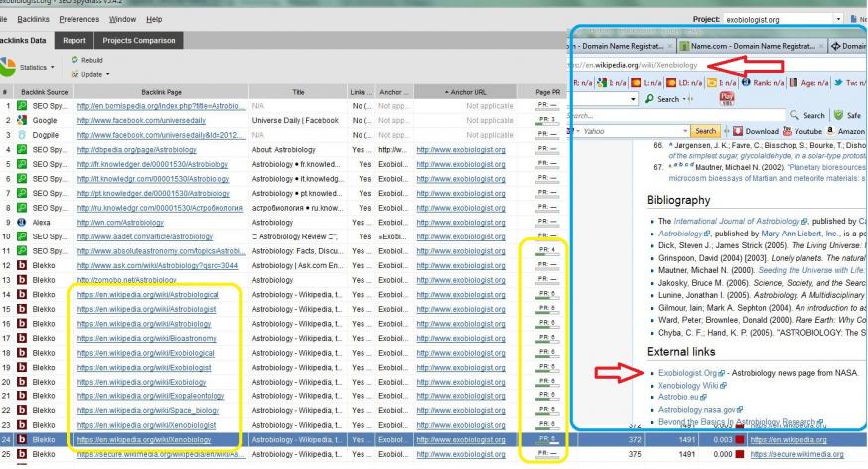Click the Mary Ann Liebert, Inc. link
The image size is (868, 469).
(799, 234)
